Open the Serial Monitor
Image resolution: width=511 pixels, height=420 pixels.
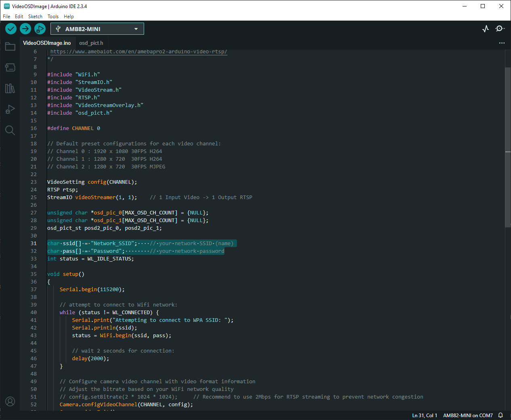coord(500,29)
